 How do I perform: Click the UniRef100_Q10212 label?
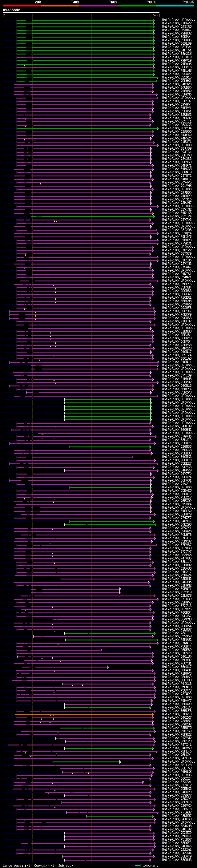(177, 484)
